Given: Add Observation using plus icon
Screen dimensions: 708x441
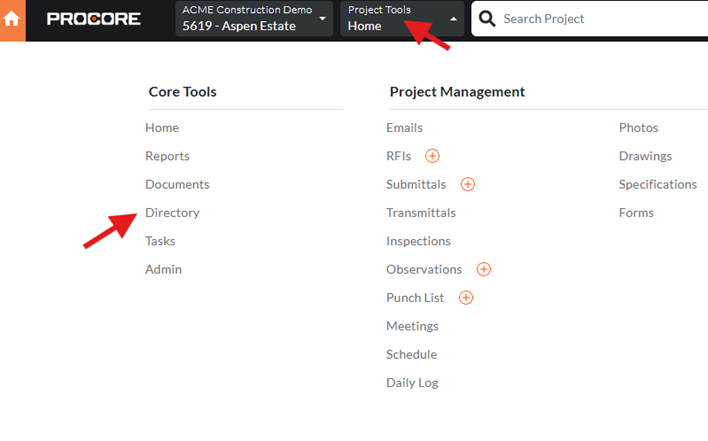Looking at the screenshot, I should (x=484, y=269).
